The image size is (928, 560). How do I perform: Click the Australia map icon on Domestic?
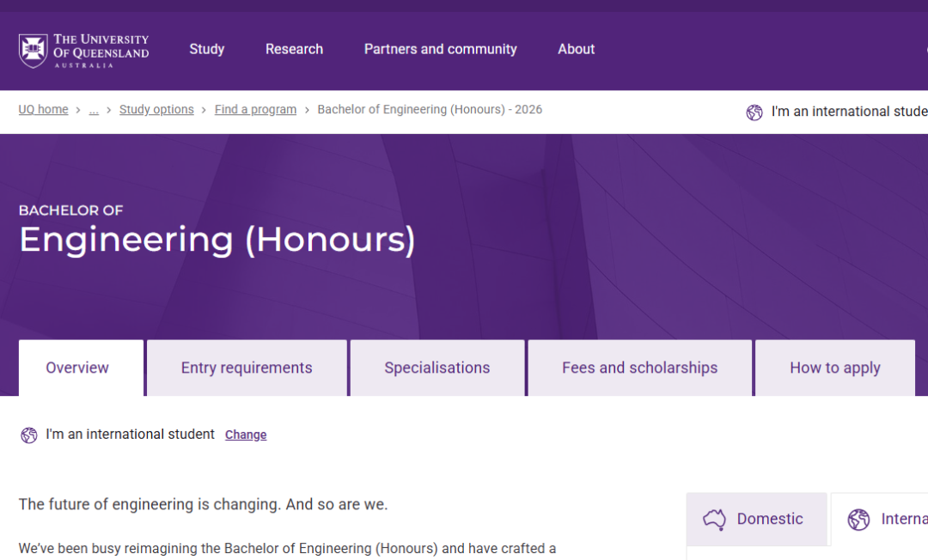tap(714, 519)
